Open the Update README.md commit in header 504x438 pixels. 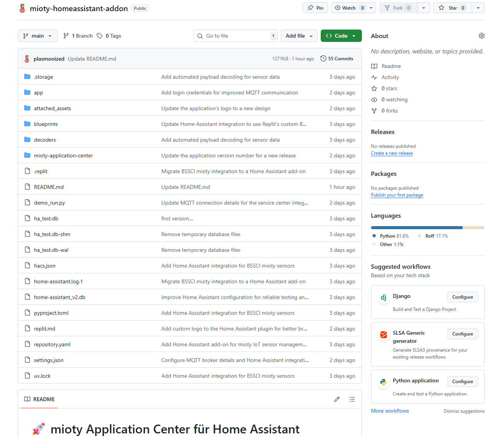pos(92,59)
